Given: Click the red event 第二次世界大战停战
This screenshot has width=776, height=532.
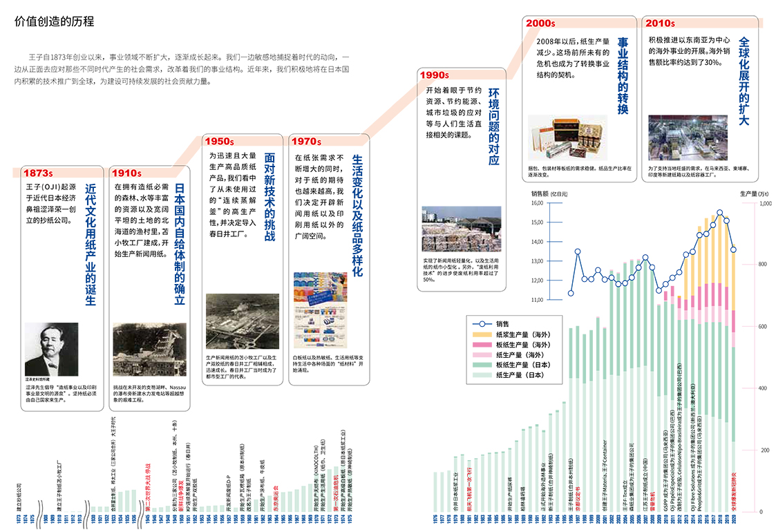Looking at the screenshot, I should (148, 487).
